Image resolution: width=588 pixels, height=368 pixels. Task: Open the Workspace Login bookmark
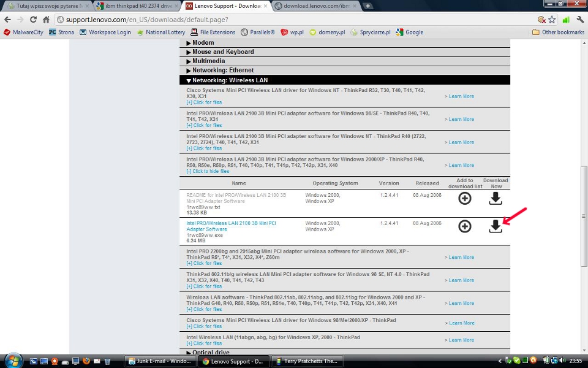point(105,33)
